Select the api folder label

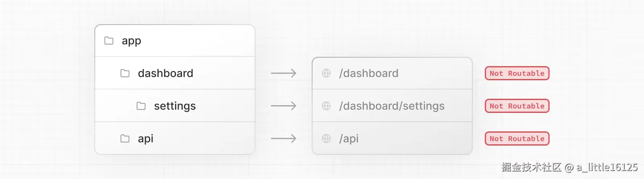(145, 139)
